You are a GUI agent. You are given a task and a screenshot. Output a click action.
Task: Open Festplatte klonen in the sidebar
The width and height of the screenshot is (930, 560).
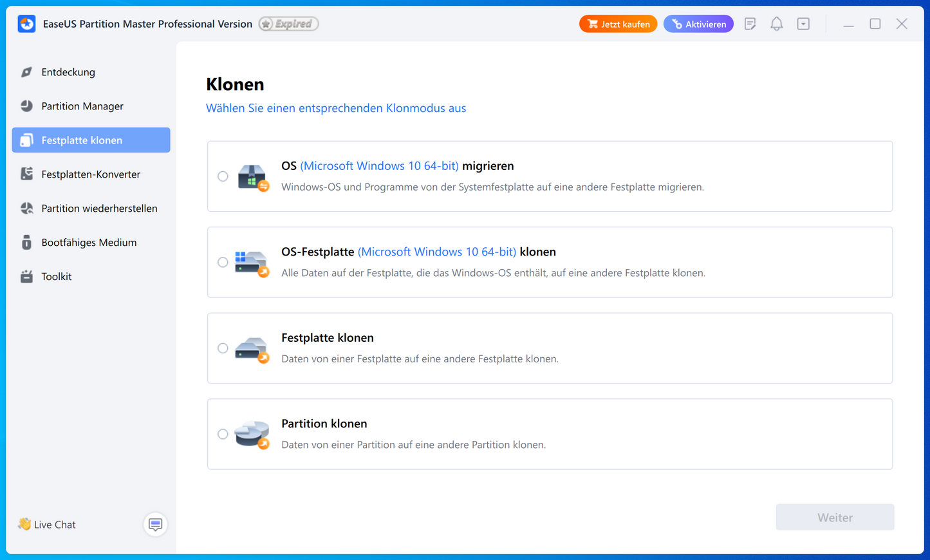tap(91, 140)
